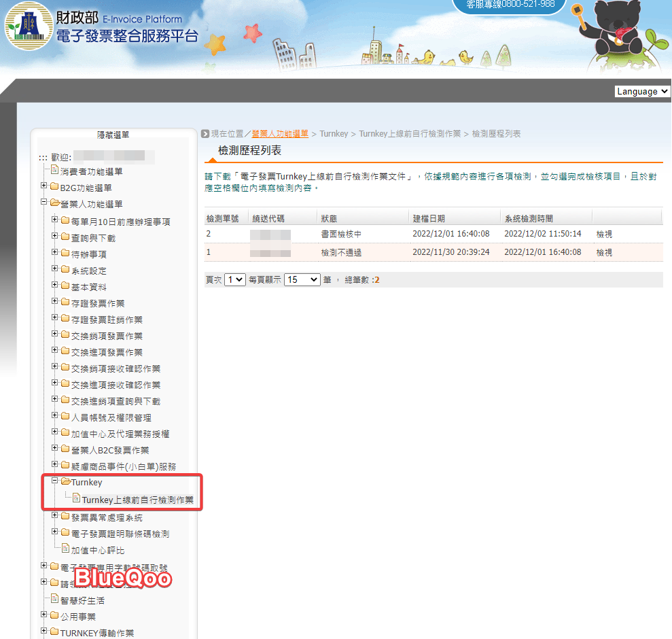Screen dimensions: 672x639
Task: Click the document icon beside 智慧好生活
Action: click(54, 600)
